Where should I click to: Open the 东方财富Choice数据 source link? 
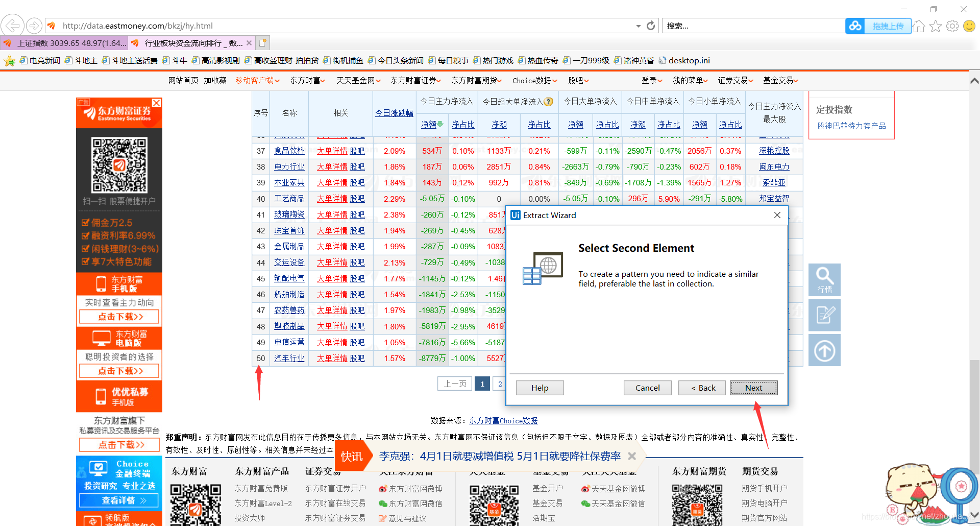[503, 420]
